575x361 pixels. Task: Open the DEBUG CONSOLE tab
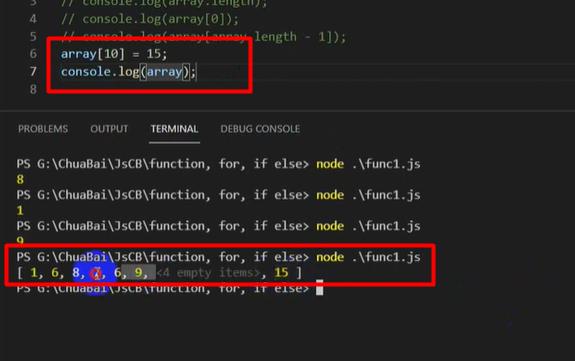[260, 129]
